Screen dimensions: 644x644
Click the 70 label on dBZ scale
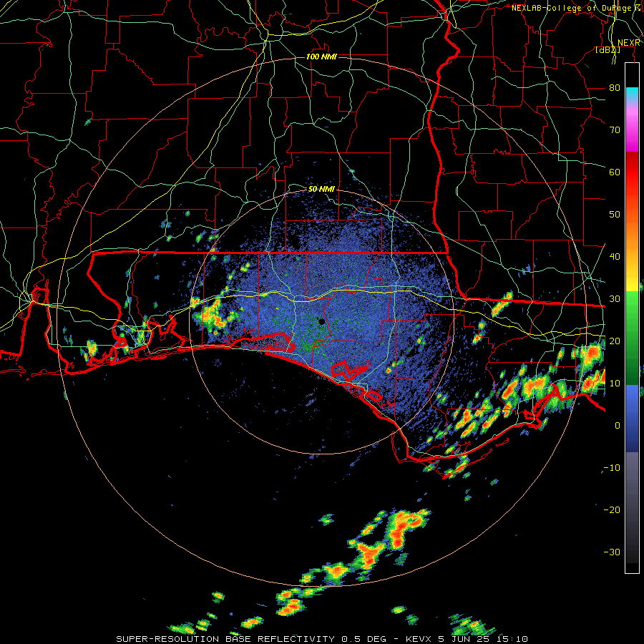tap(615, 130)
